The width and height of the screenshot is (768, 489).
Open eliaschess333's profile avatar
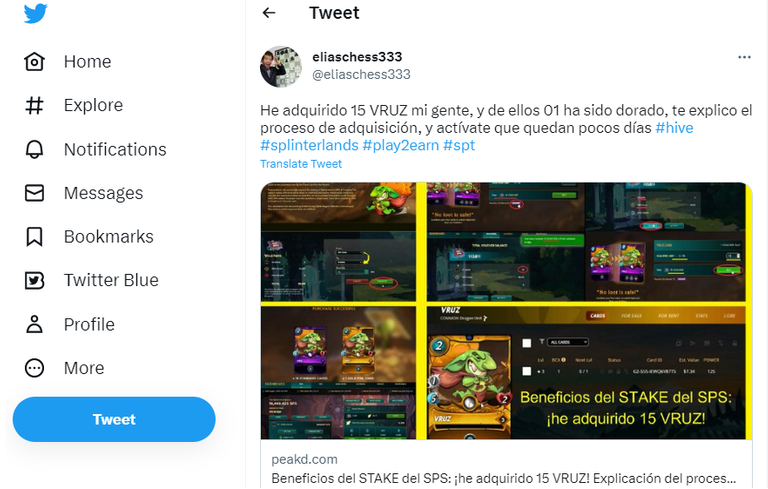coord(281,67)
